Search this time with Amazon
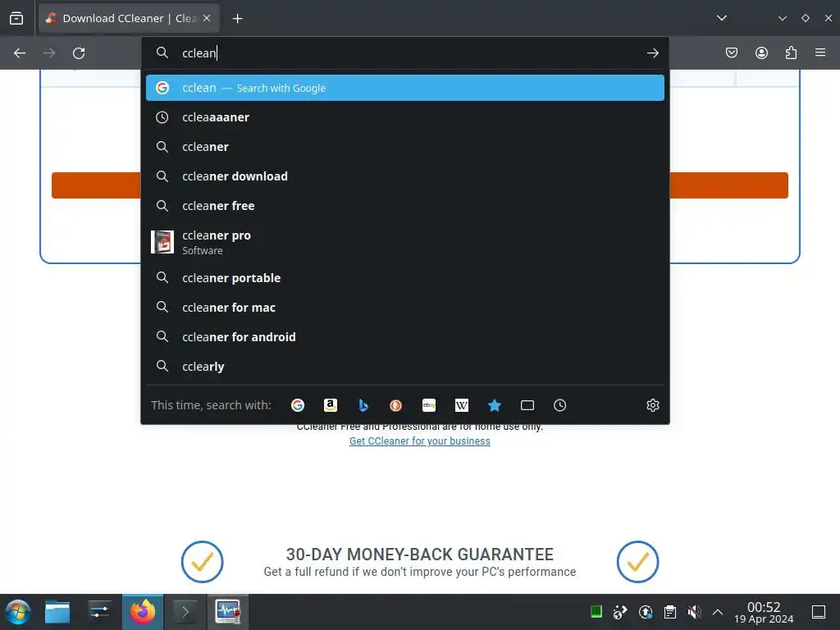Image resolution: width=840 pixels, height=630 pixels. (x=331, y=405)
